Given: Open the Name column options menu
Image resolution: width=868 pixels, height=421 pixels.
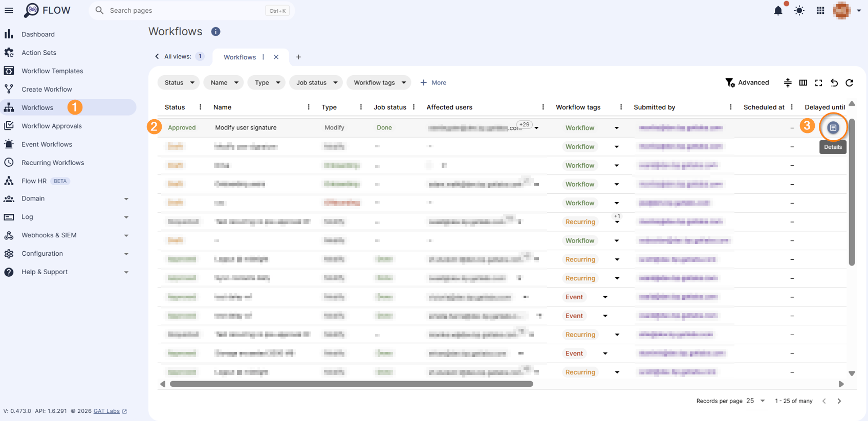Looking at the screenshot, I should [309, 107].
